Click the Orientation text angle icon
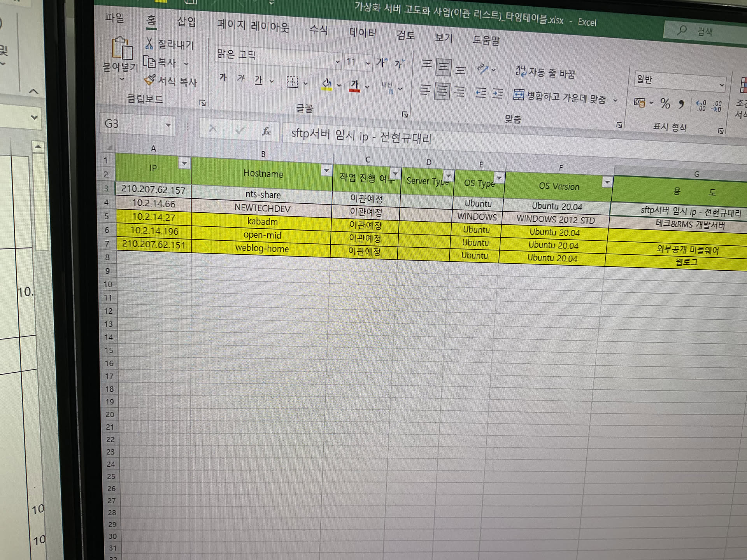 click(x=483, y=69)
